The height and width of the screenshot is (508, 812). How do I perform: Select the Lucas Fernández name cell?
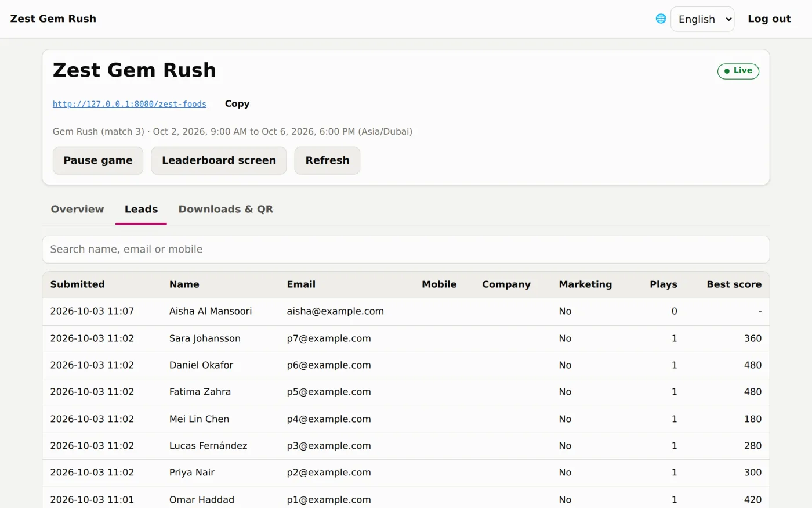tap(208, 446)
